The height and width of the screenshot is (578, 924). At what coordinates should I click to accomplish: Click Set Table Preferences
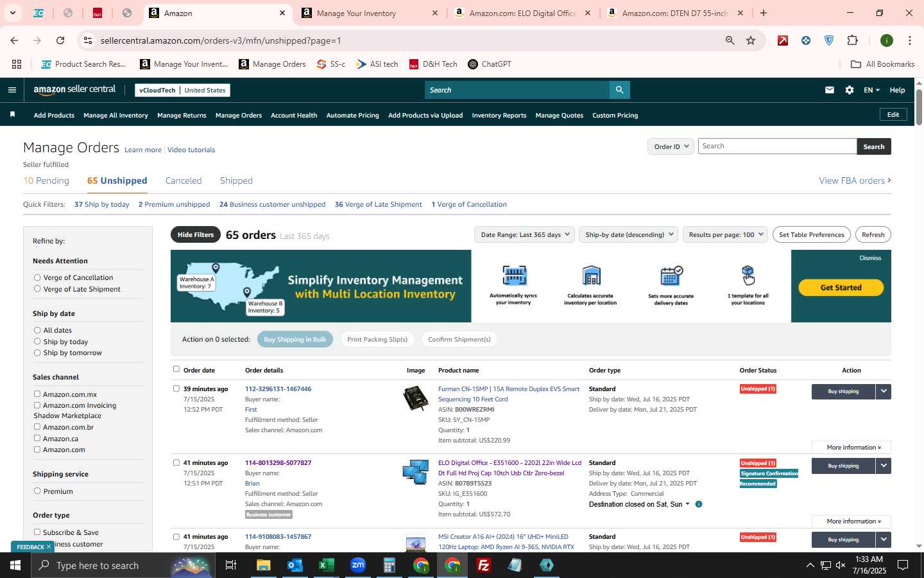click(x=812, y=234)
